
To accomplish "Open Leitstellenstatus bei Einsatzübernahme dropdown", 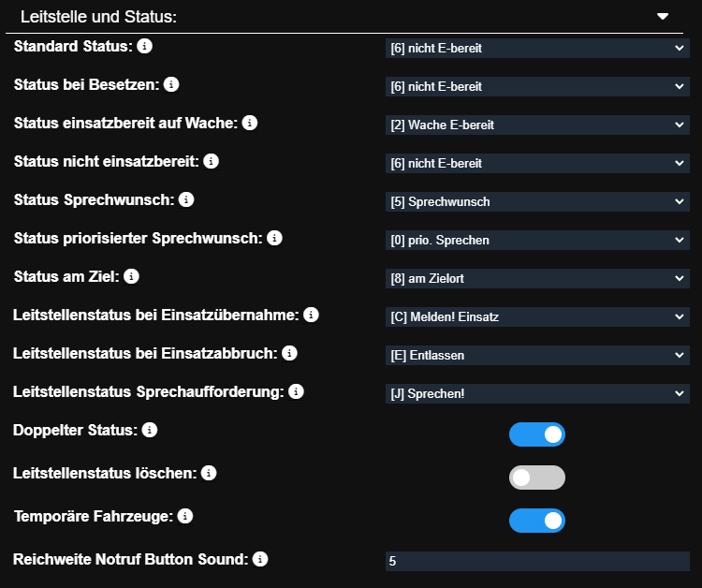I will pos(537,316).
